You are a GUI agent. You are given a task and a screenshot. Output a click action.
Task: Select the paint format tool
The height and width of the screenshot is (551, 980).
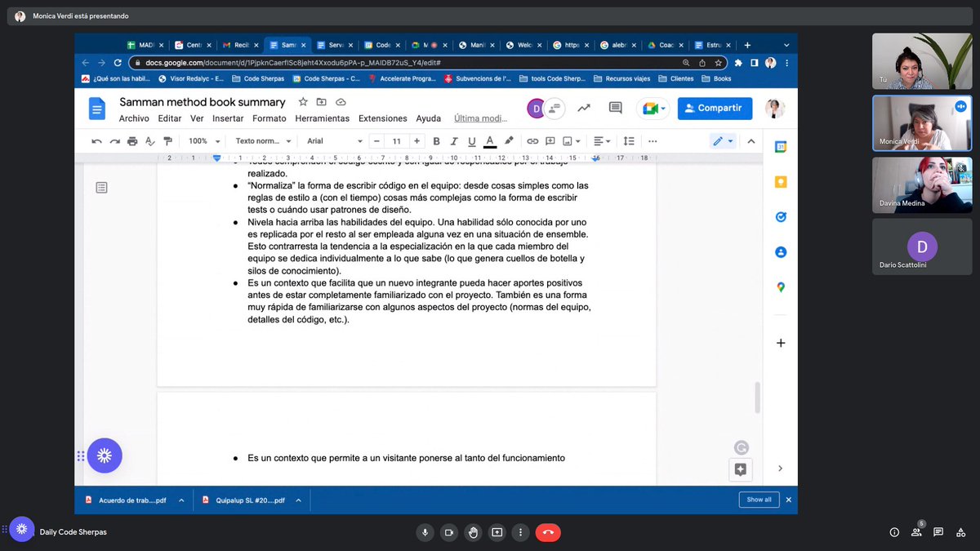pyautogui.click(x=168, y=141)
